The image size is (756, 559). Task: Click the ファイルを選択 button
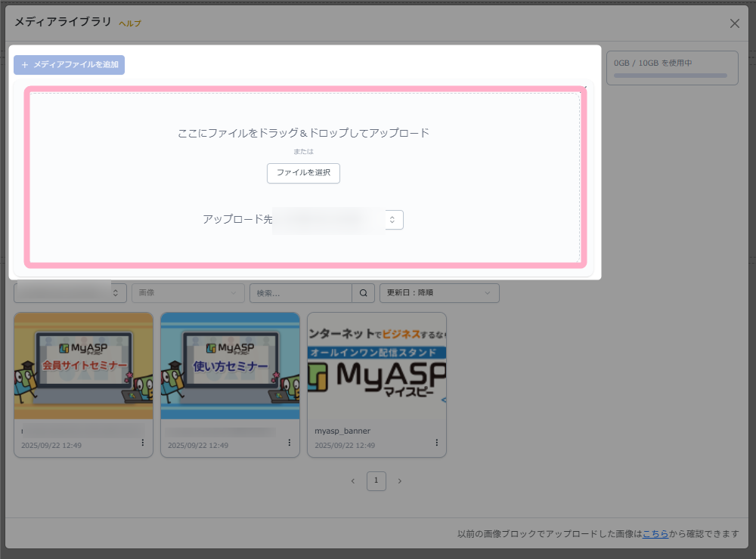(303, 173)
